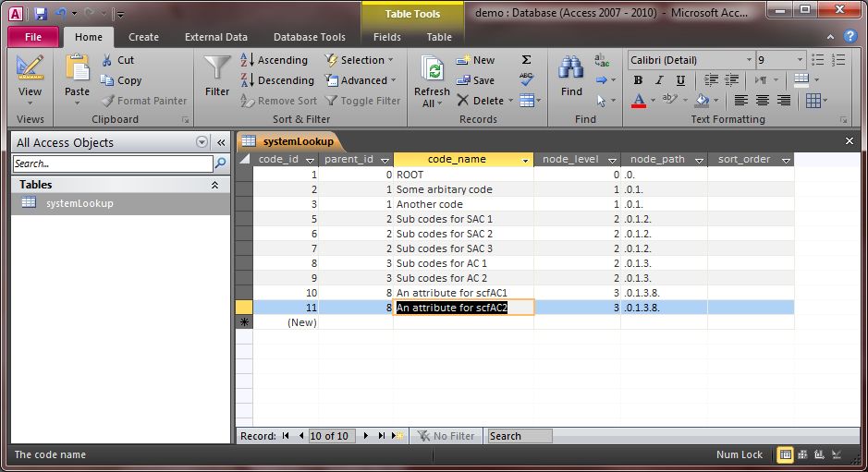Click the Paste clipboard icon
This screenshot has height=472, width=868.
77,68
